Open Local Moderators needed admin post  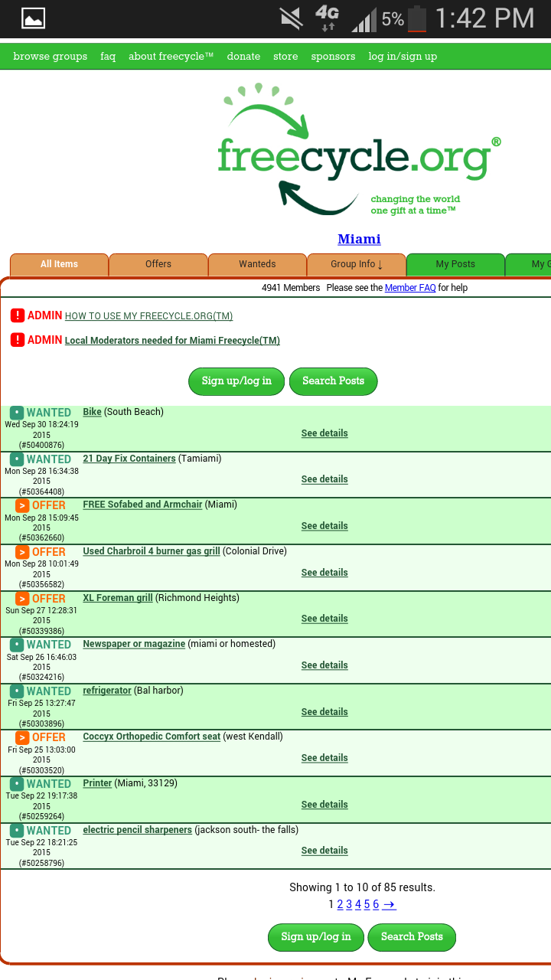pyautogui.click(x=172, y=341)
